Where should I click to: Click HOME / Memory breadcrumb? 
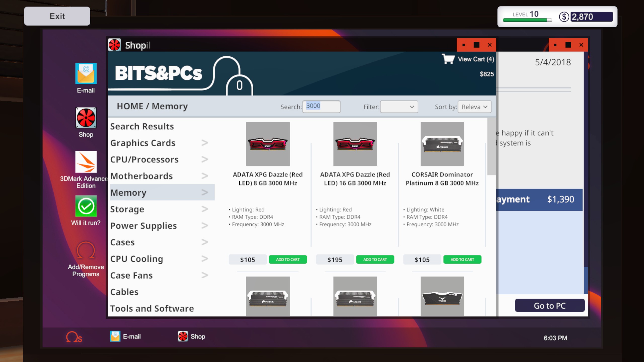pos(152,106)
